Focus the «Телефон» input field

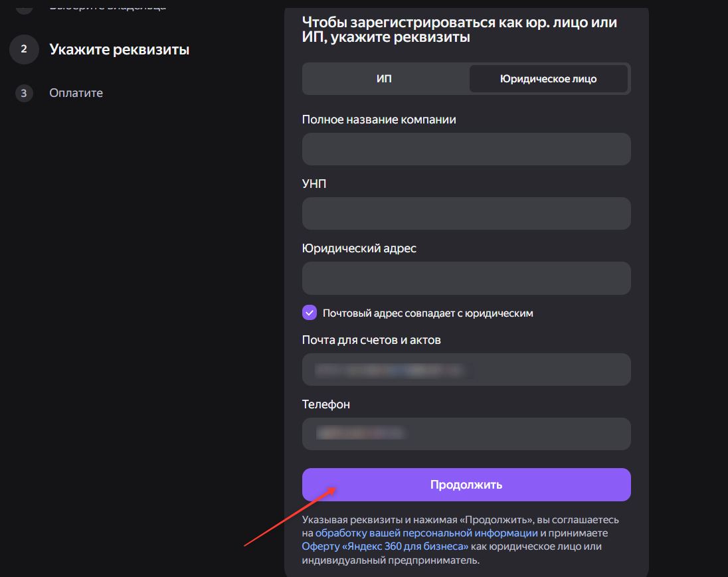point(466,434)
